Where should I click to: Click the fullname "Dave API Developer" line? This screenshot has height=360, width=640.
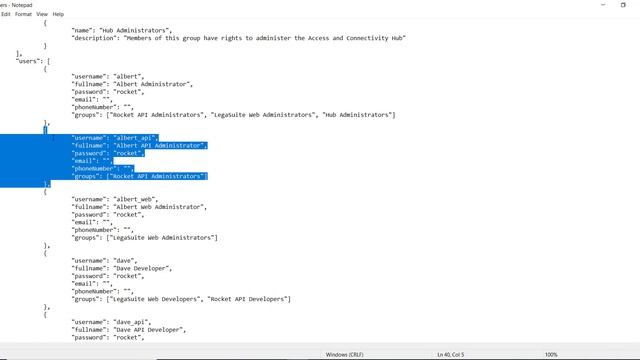pyautogui.click(x=129, y=329)
